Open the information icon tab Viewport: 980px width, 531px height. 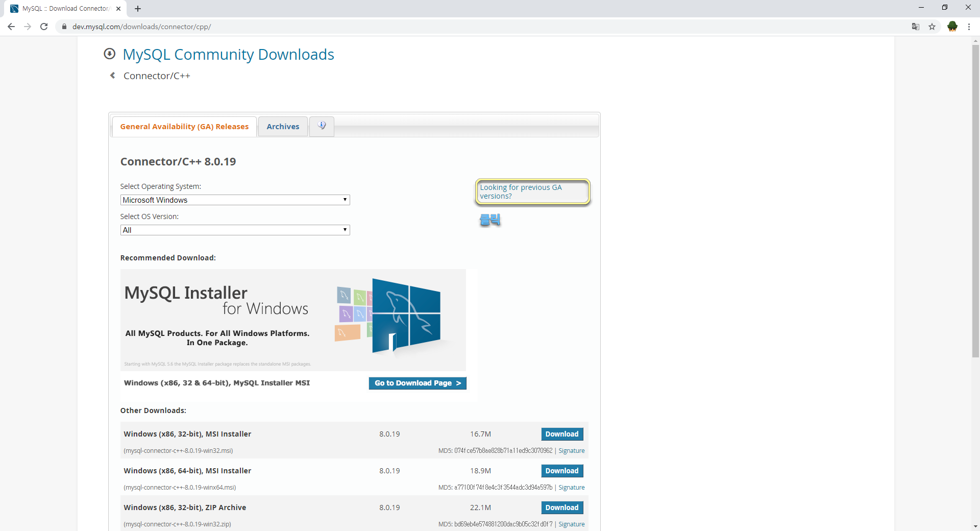click(x=322, y=126)
